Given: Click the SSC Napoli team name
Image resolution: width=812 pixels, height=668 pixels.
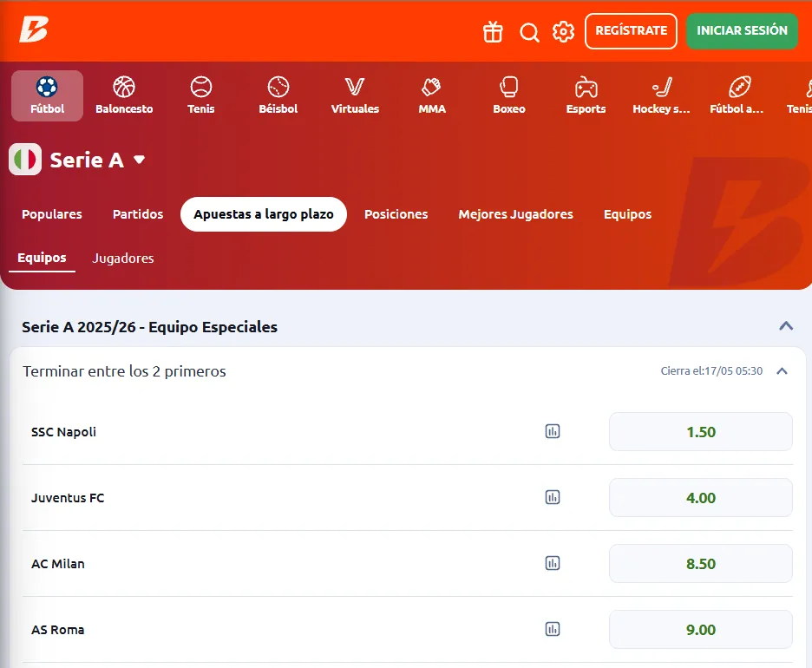Looking at the screenshot, I should tap(63, 432).
